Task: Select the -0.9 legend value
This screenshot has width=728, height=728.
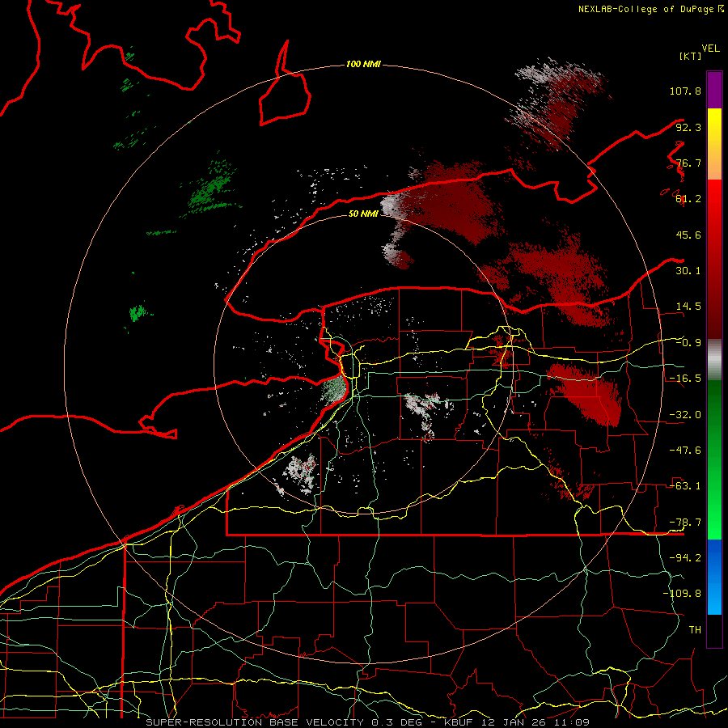Action: click(688, 343)
